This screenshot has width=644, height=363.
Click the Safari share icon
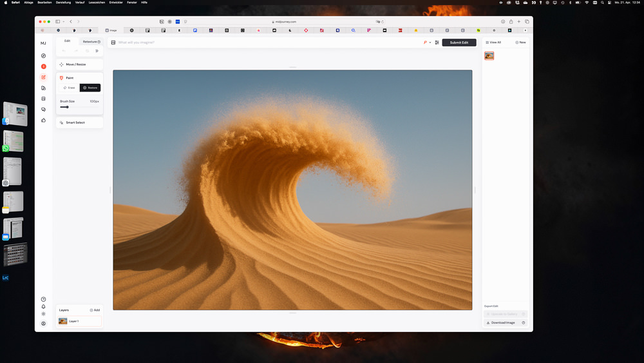pos(511,21)
